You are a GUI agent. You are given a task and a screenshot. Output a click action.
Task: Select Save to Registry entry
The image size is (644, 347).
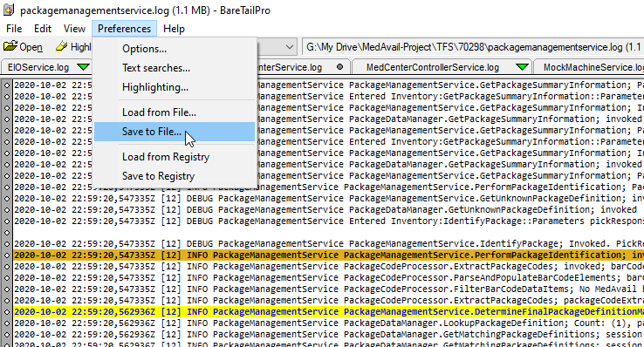175,176
